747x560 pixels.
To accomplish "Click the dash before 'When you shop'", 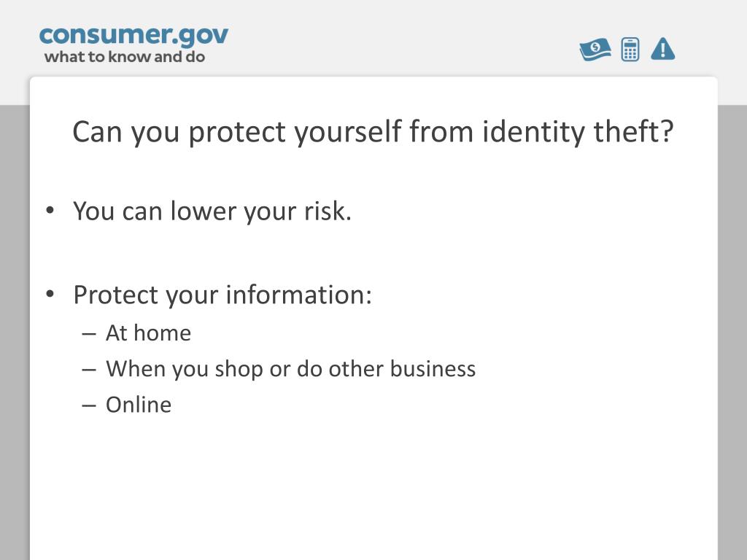I will [x=89, y=370].
